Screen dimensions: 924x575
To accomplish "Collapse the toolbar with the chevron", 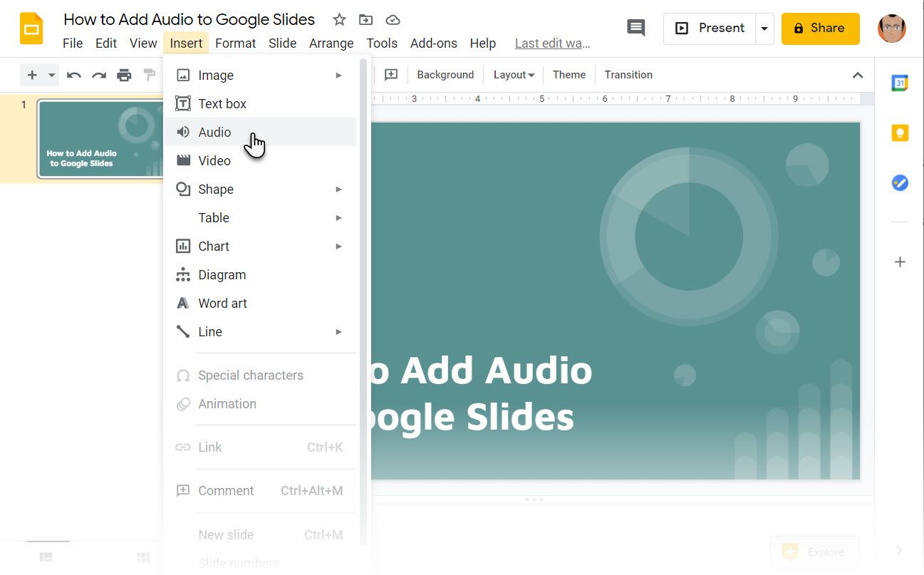I will coord(858,74).
